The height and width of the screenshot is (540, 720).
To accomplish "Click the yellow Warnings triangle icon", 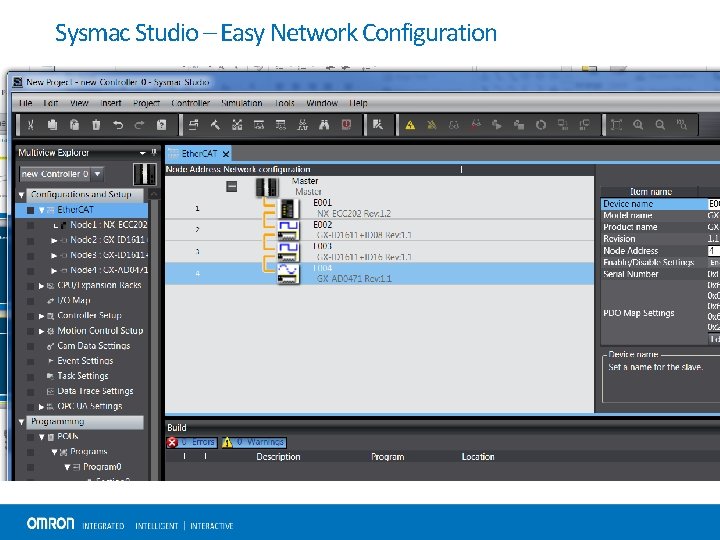I will pyautogui.click(x=227, y=442).
